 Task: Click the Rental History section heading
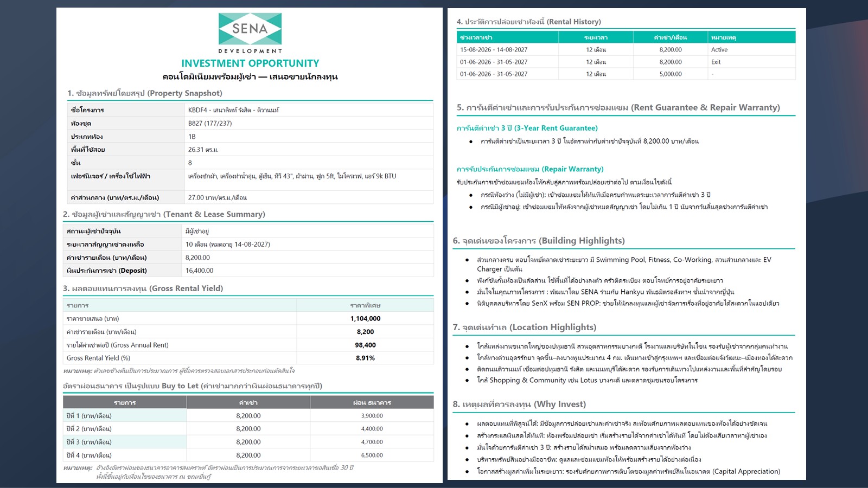coord(529,22)
